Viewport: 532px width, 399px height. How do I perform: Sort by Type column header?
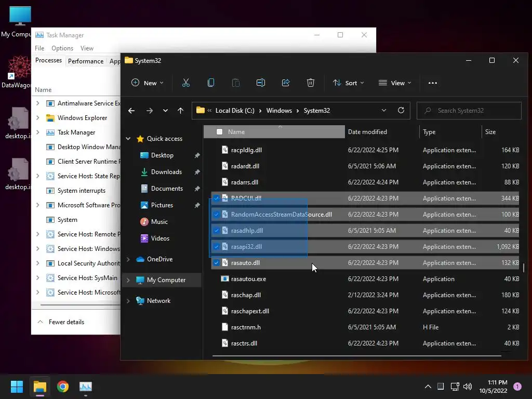pyautogui.click(x=450, y=131)
